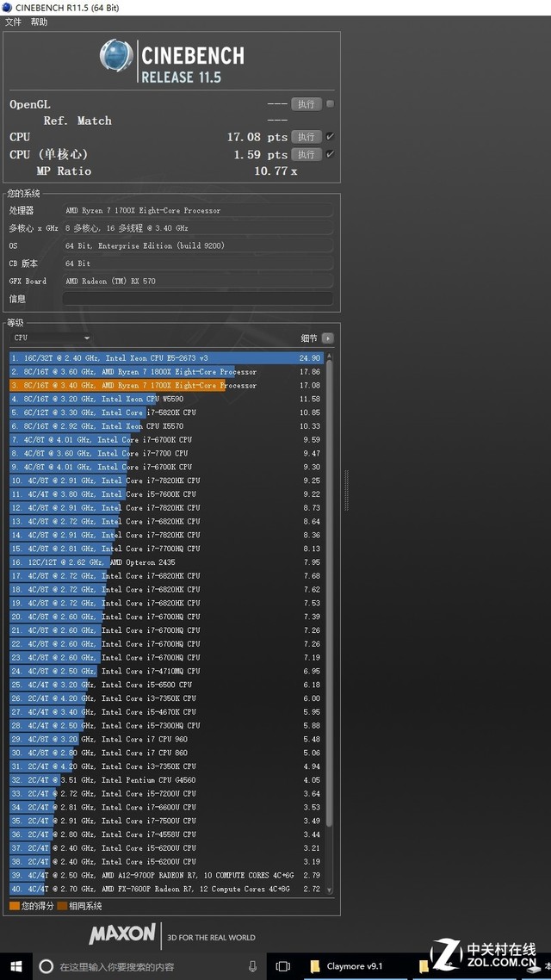
Task: Select the Core i7-6600U row
Action: pos(167,808)
